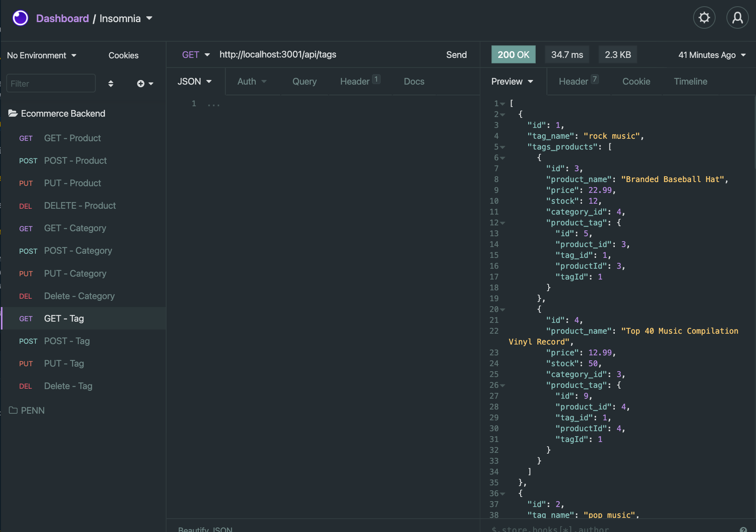Switch to the Docs tab
Screen dimensions: 756x532
point(414,82)
